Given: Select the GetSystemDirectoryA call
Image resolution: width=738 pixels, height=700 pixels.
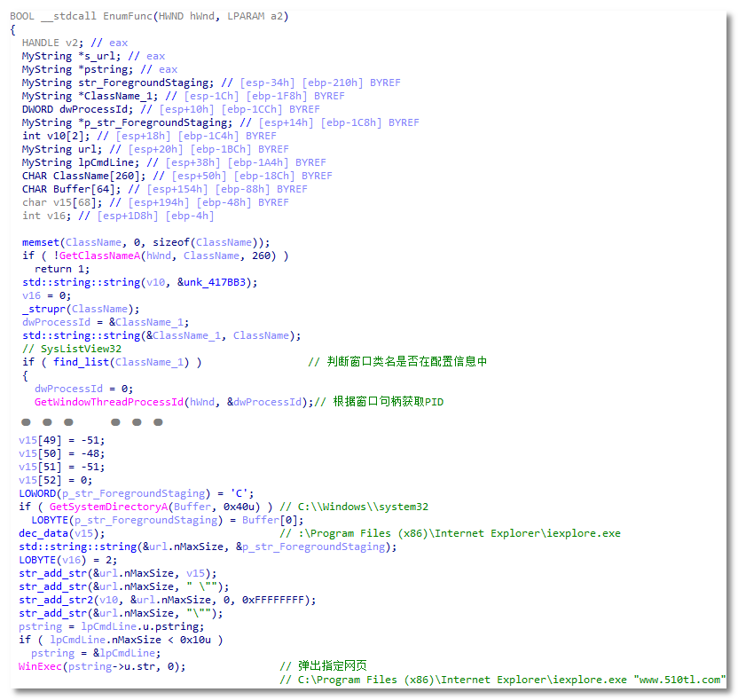Looking at the screenshot, I should tap(103, 507).
